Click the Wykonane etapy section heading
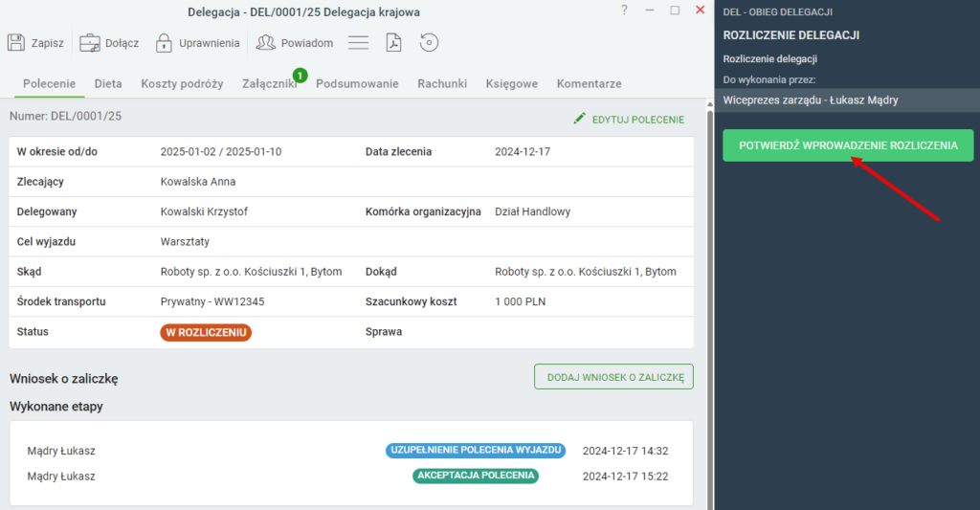The height and width of the screenshot is (510, 980). coord(56,407)
